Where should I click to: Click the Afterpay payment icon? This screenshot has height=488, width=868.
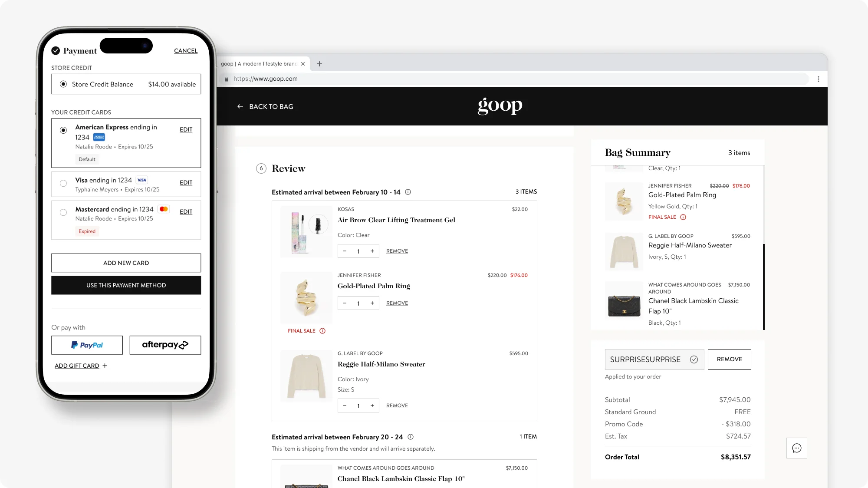pos(165,344)
